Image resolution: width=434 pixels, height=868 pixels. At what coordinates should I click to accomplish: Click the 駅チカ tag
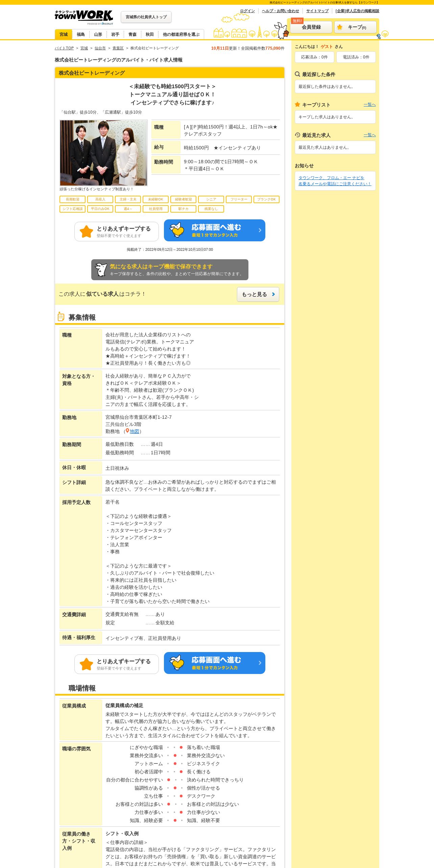pyautogui.click(x=184, y=209)
